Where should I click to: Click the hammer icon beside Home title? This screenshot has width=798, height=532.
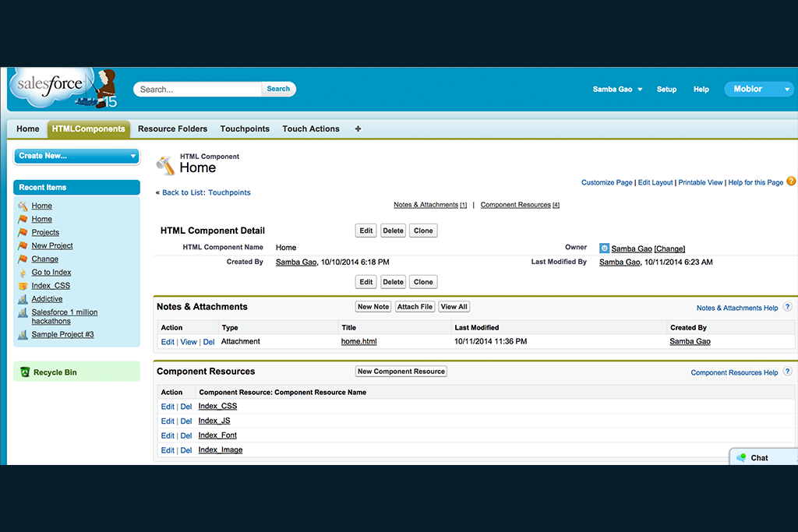[x=165, y=165]
